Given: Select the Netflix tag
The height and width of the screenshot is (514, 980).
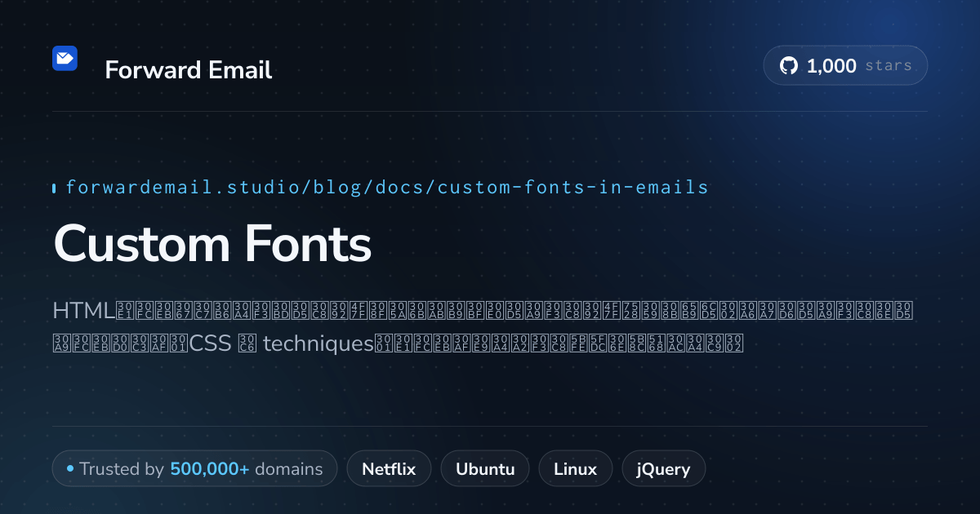Looking at the screenshot, I should [x=389, y=469].
